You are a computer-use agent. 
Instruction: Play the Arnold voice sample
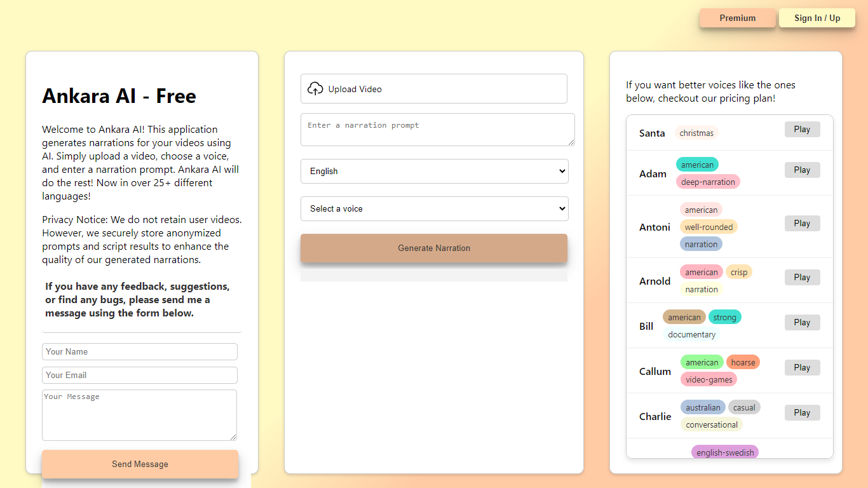click(802, 278)
